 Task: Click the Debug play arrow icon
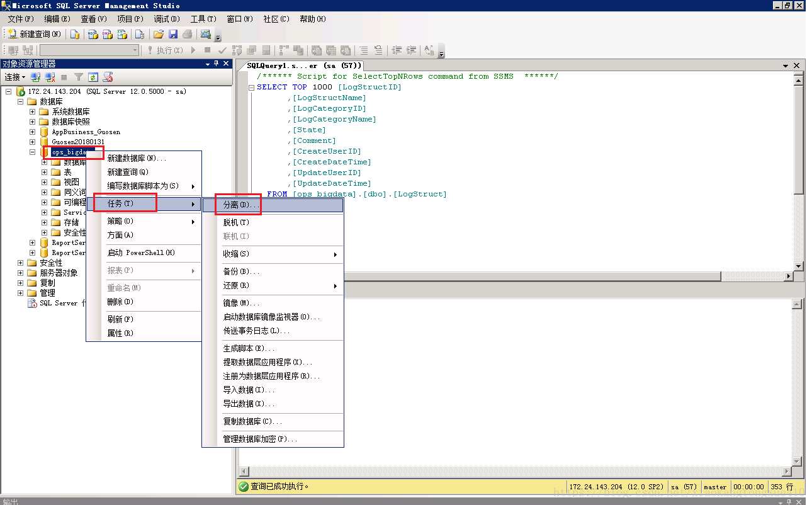(193, 50)
